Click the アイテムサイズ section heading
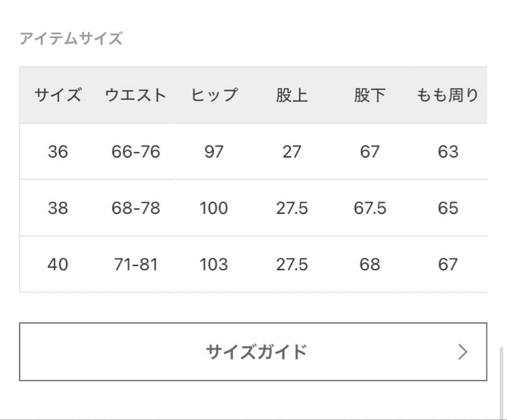The height and width of the screenshot is (420, 507). tap(71, 38)
